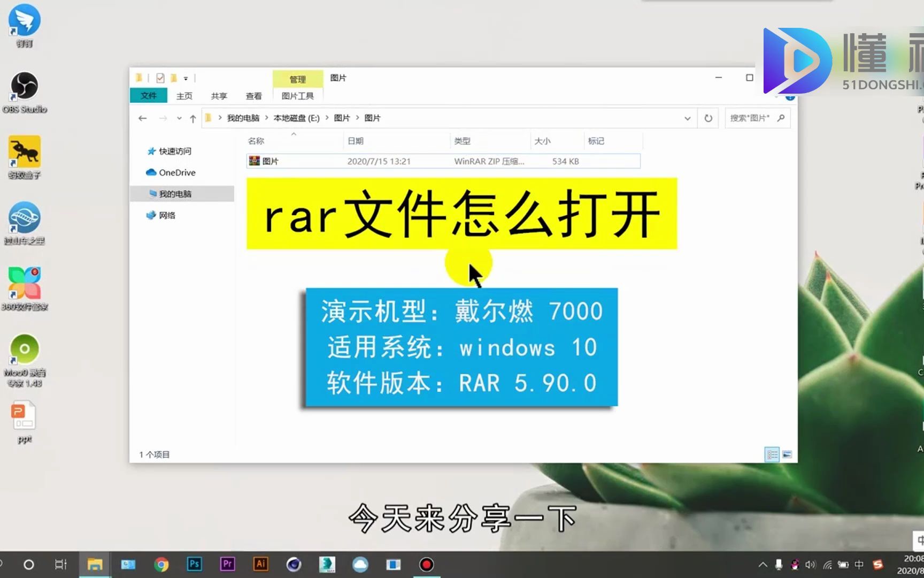The image size is (924, 578).
Task: Click the New Folder icon in quick access toolbar
Action: [173, 78]
